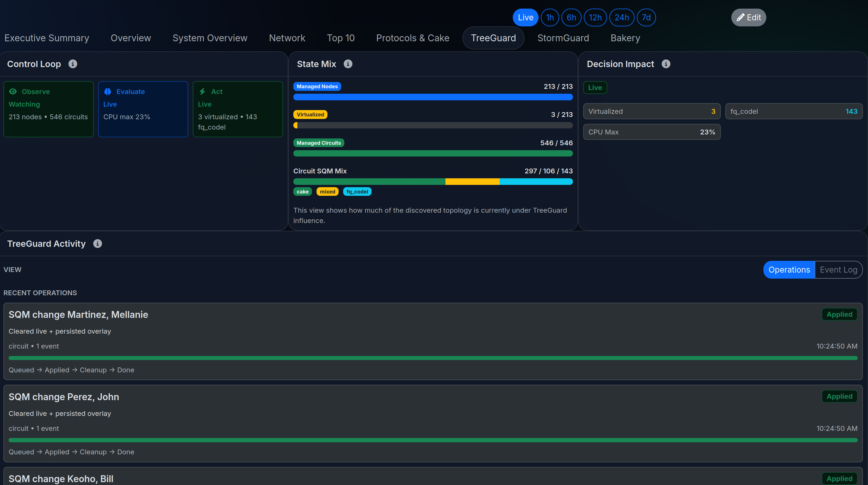
Task: Click the "CPU max 23%" Evaluate text
Action: point(127,117)
